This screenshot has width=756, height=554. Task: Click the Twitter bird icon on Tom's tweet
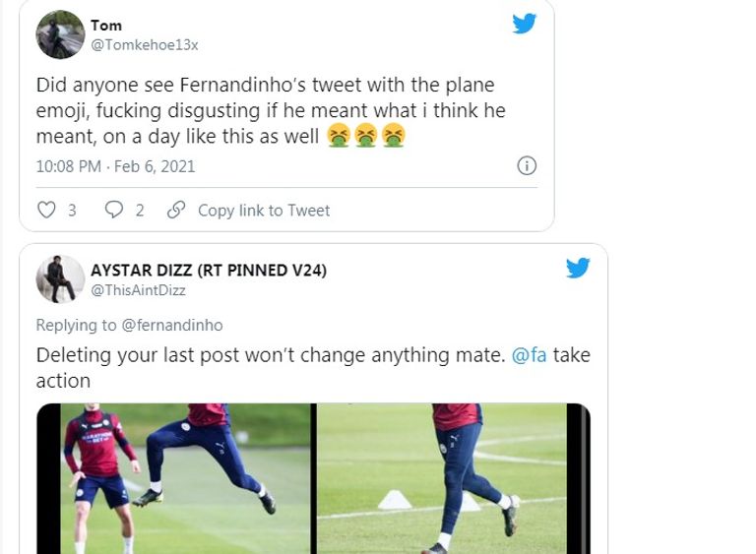point(525,24)
